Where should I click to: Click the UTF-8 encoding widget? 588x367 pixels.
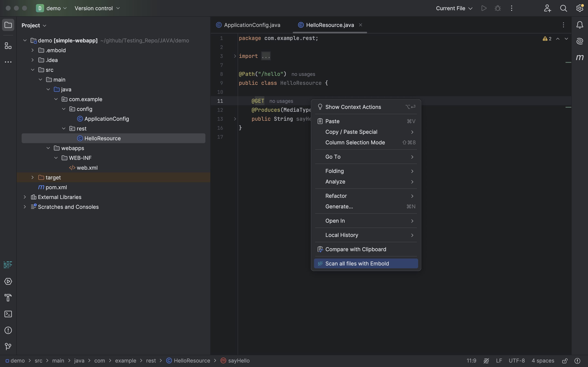pos(517,361)
